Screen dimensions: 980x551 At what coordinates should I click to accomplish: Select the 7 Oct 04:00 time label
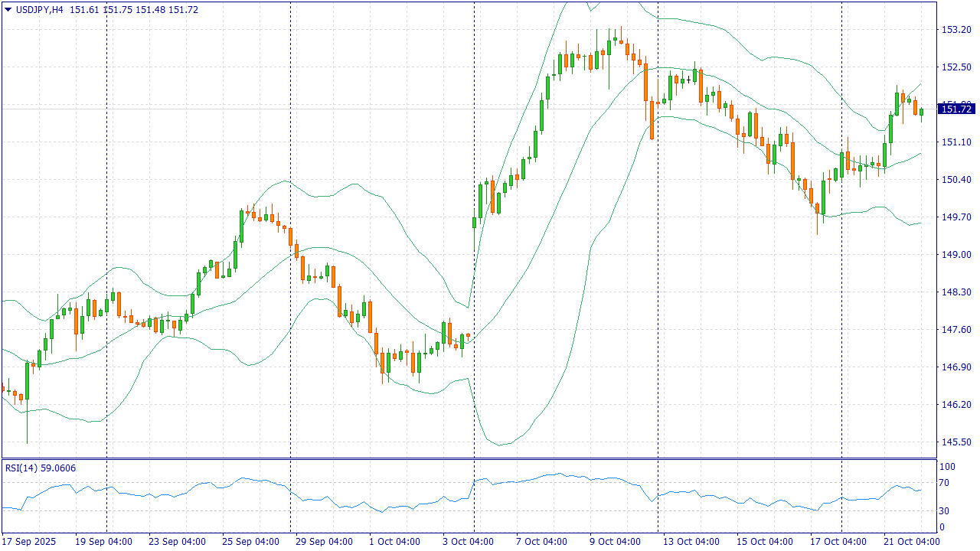541,542
